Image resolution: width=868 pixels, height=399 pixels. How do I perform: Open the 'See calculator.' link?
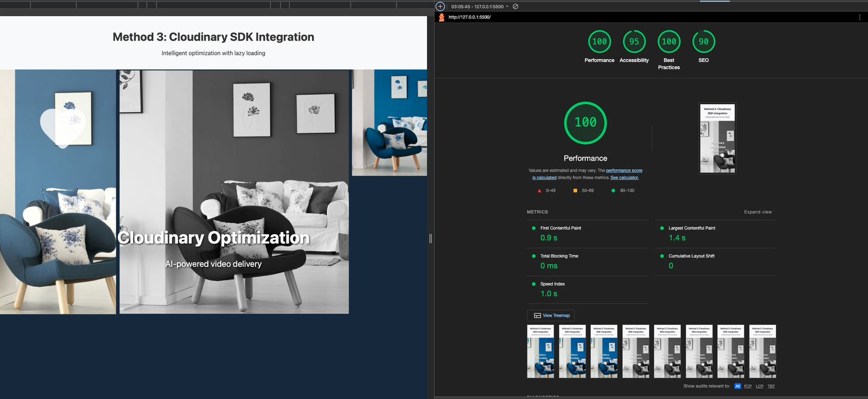coord(624,178)
